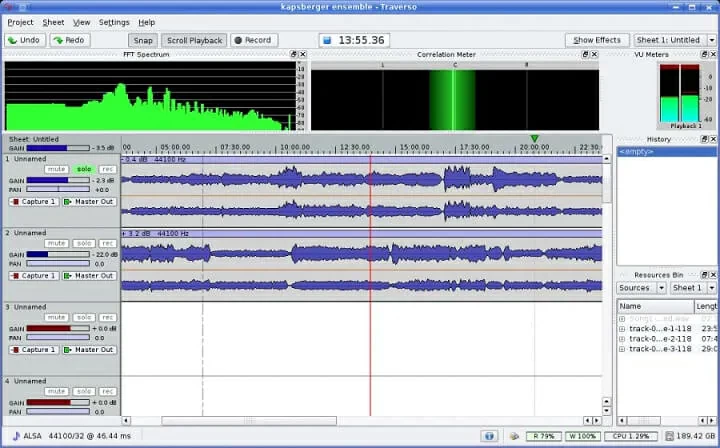Open the Sources dropdown in Resources Bin
The height and width of the screenshot is (448, 720).
(641, 288)
